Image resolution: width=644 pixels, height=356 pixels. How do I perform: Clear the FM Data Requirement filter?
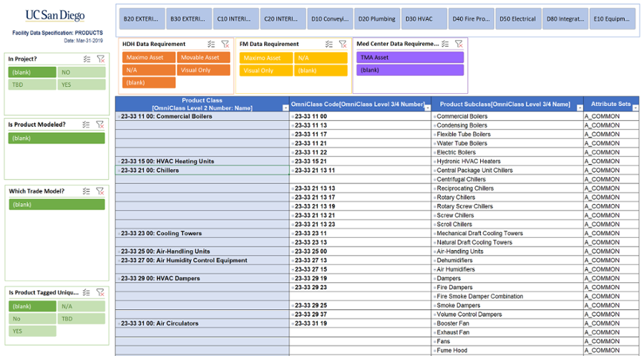343,44
